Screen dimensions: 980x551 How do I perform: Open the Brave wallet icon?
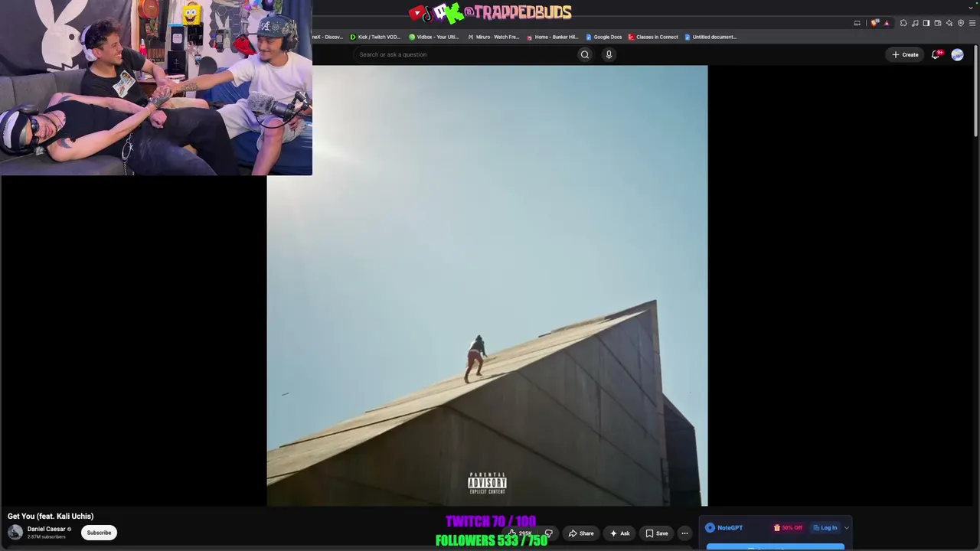point(938,23)
